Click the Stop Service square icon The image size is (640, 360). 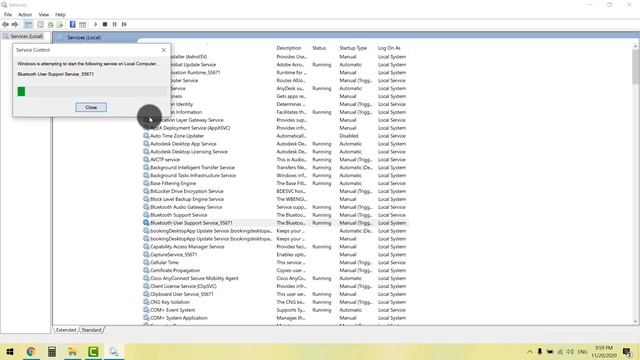click(105, 24)
